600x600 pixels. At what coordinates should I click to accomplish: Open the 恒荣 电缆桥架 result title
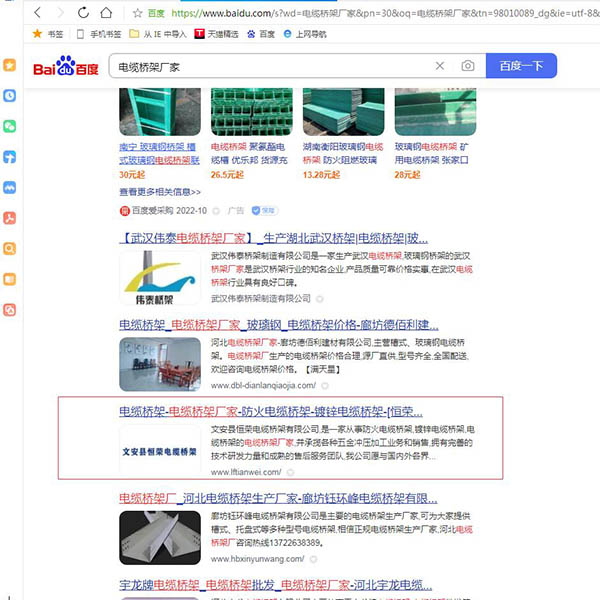(x=271, y=412)
